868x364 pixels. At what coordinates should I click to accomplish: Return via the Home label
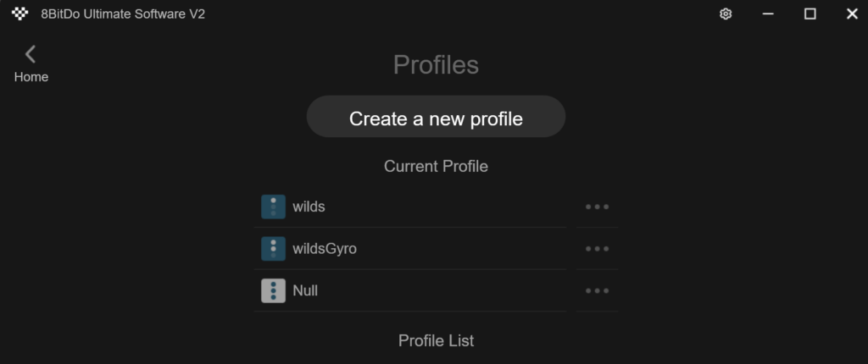click(31, 77)
